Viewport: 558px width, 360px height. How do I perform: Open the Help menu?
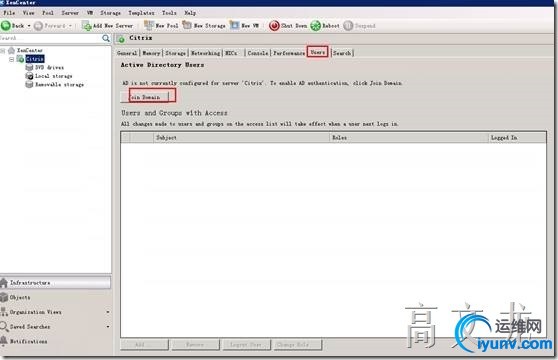coord(190,13)
